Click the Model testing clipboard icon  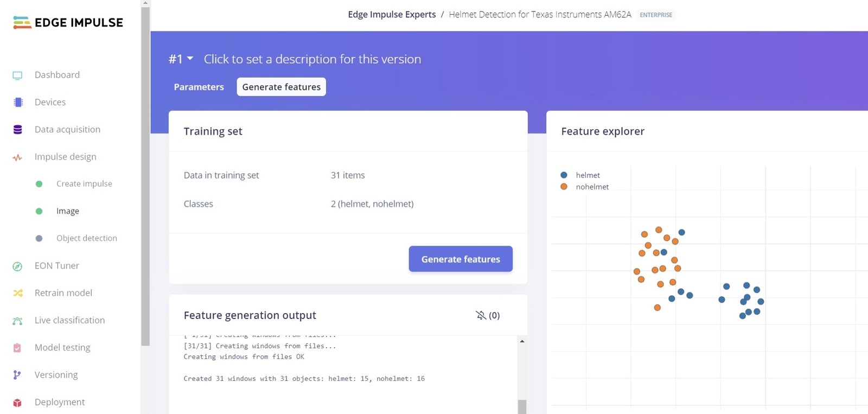pyautogui.click(x=17, y=348)
